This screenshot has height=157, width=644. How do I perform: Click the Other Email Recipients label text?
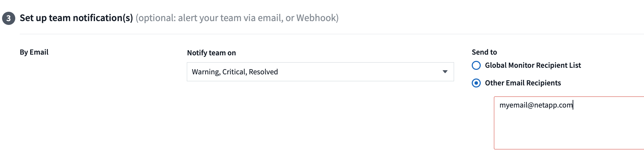(523, 83)
